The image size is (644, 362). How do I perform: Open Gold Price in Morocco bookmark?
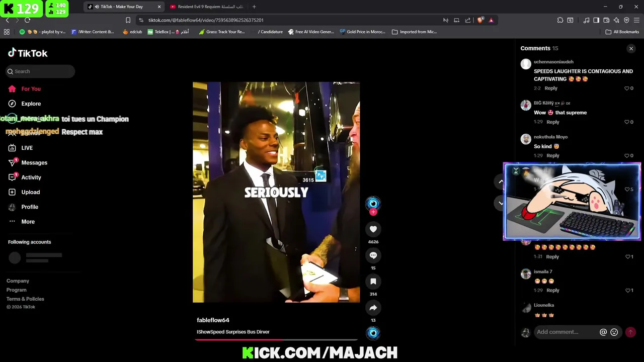pyautogui.click(x=362, y=32)
